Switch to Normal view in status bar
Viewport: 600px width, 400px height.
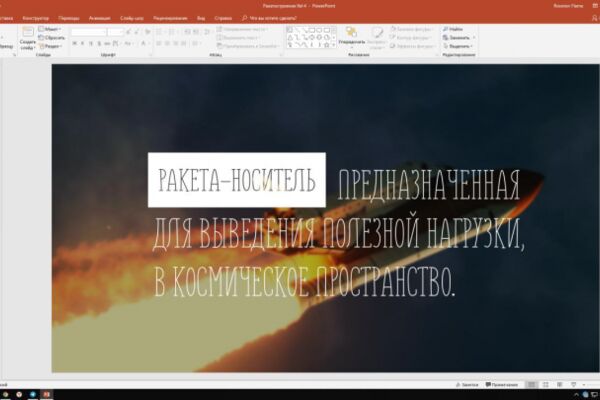click(x=532, y=384)
